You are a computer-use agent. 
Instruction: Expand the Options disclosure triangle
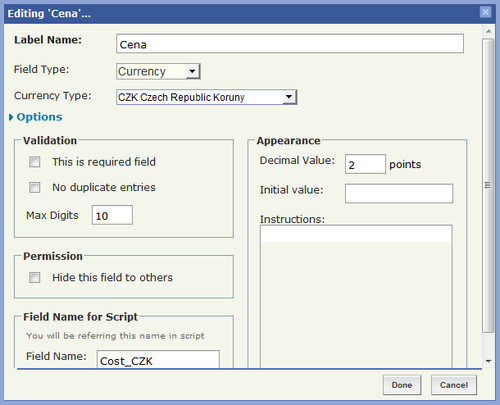click(x=11, y=117)
